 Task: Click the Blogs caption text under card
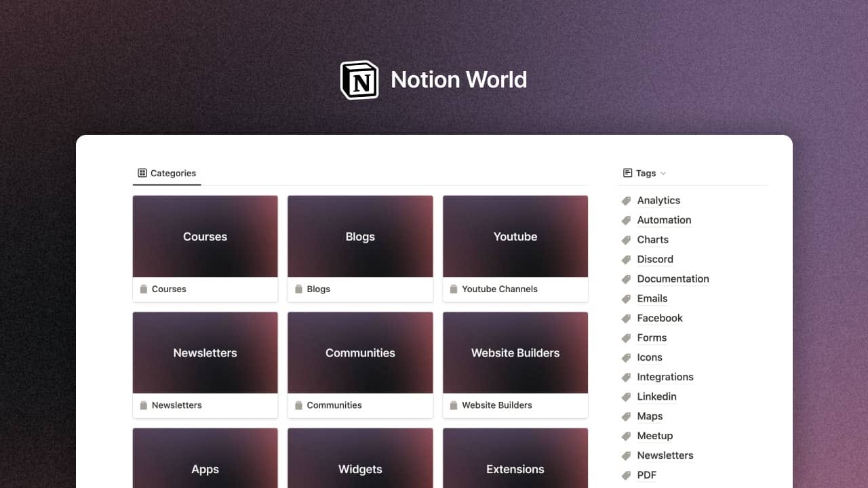pyautogui.click(x=318, y=289)
